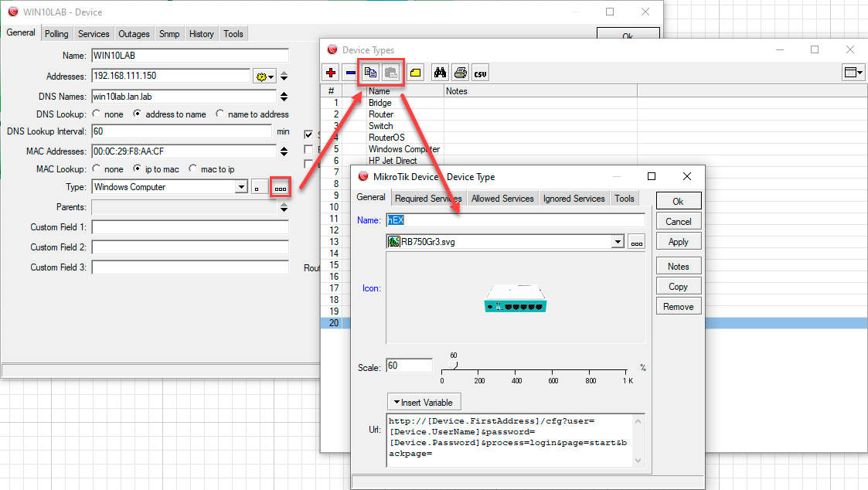The image size is (868, 490).
Task: Open the Insert Variable dropdown
Action: 424,402
